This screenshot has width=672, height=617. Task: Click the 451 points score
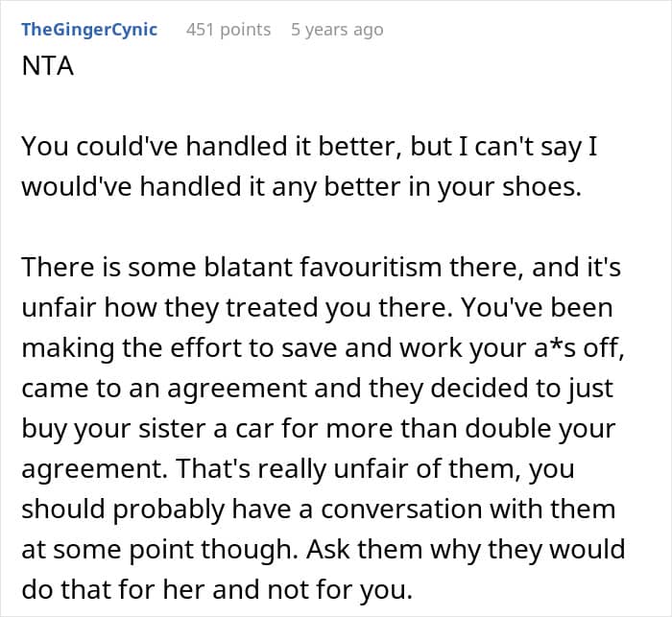pos(228,30)
